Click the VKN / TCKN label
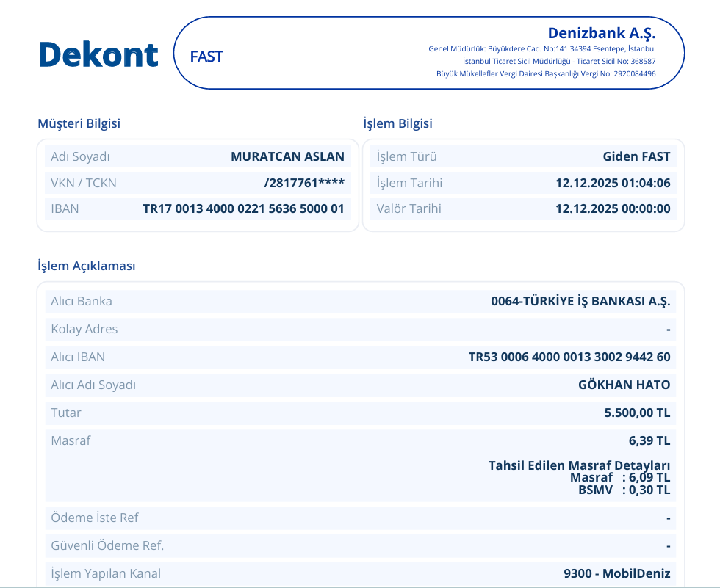This screenshot has width=720, height=588. [x=84, y=183]
